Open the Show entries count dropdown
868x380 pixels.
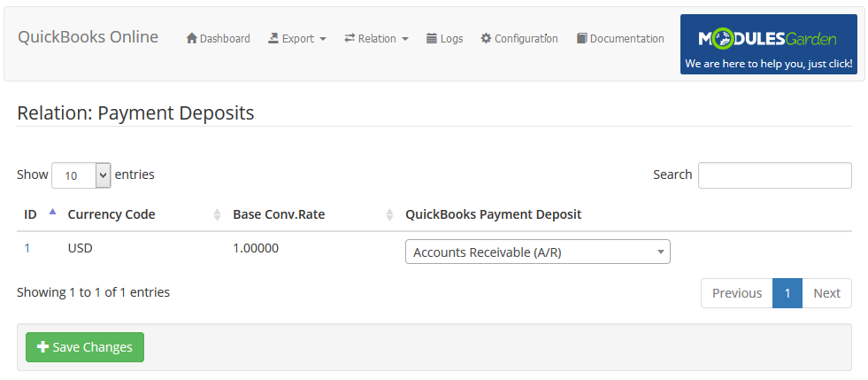[x=81, y=175]
